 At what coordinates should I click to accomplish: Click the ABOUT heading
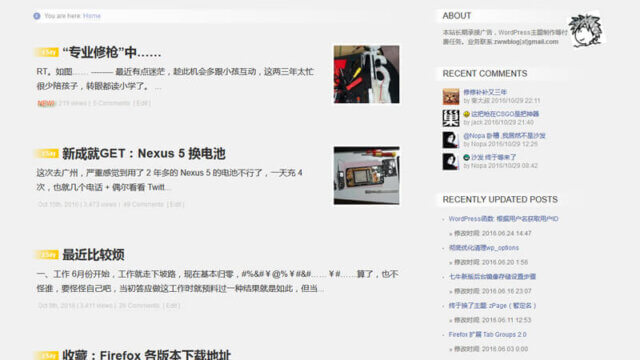click(x=457, y=16)
